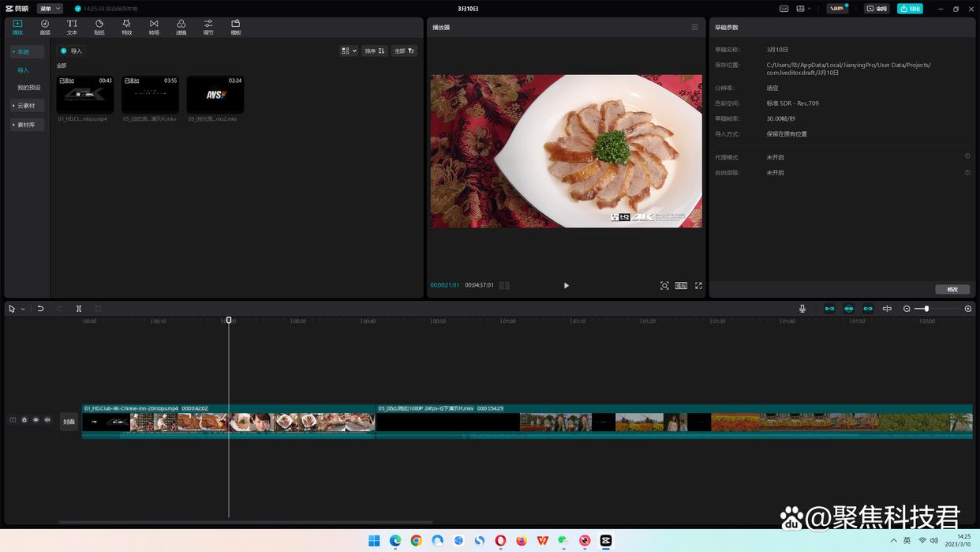Image resolution: width=980 pixels, height=552 pixels.
Task: Switch to the 文本 (Text) tab
Action: 72,27
